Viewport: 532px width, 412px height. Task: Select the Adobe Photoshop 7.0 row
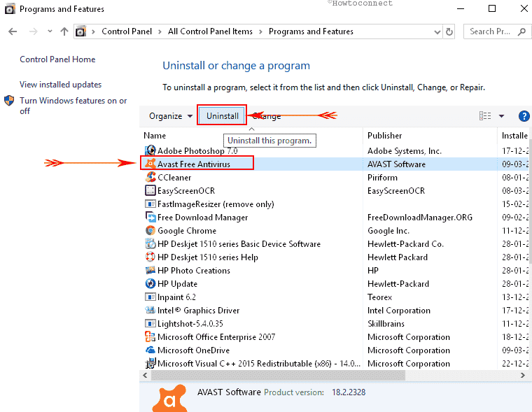334,150
